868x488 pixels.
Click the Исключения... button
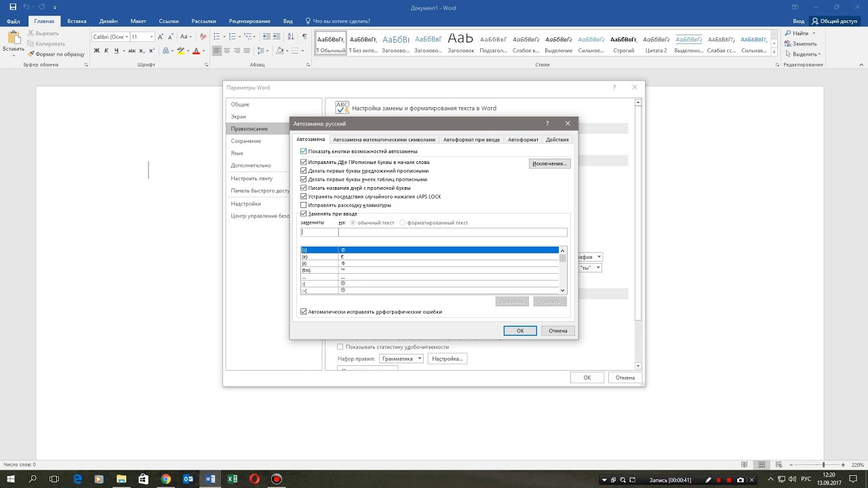[x=549, y=164]
